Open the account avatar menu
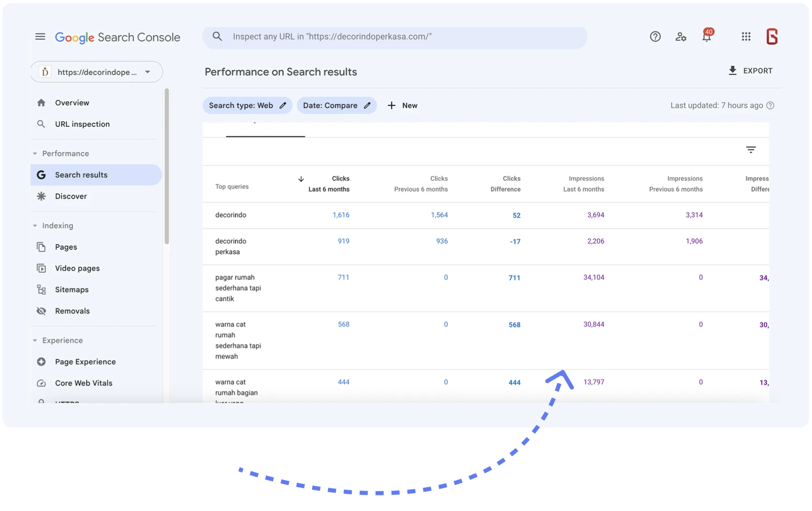The width and height of the screenshot is (812, 511). [x=772, y=37]
